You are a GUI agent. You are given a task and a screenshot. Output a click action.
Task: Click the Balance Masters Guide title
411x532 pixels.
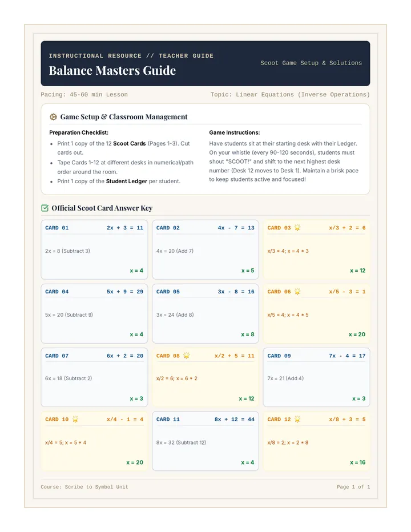click(112, 71)
